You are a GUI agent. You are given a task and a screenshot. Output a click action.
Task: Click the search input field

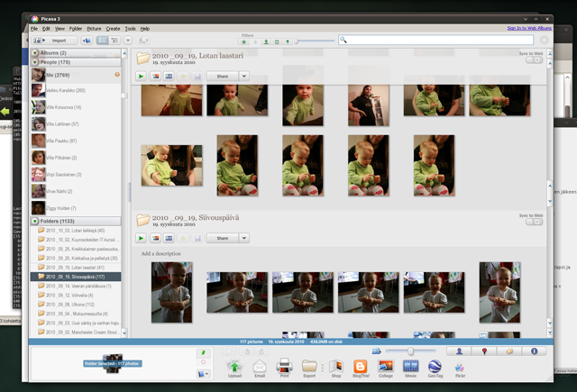[435, 40]
